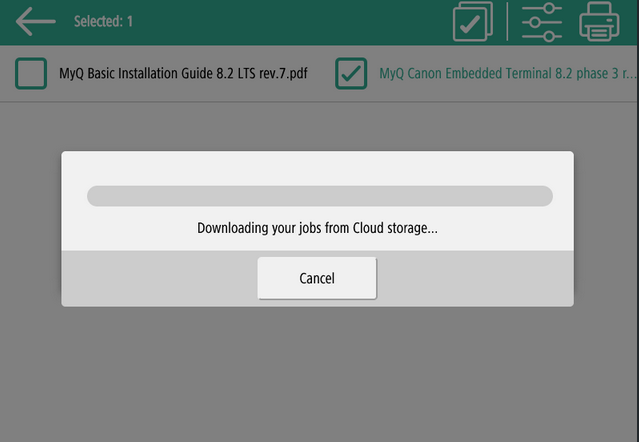Screen dimensions: 639x442
Task: Click gray dialog footer left of Cancel
Action: point(158,278)
